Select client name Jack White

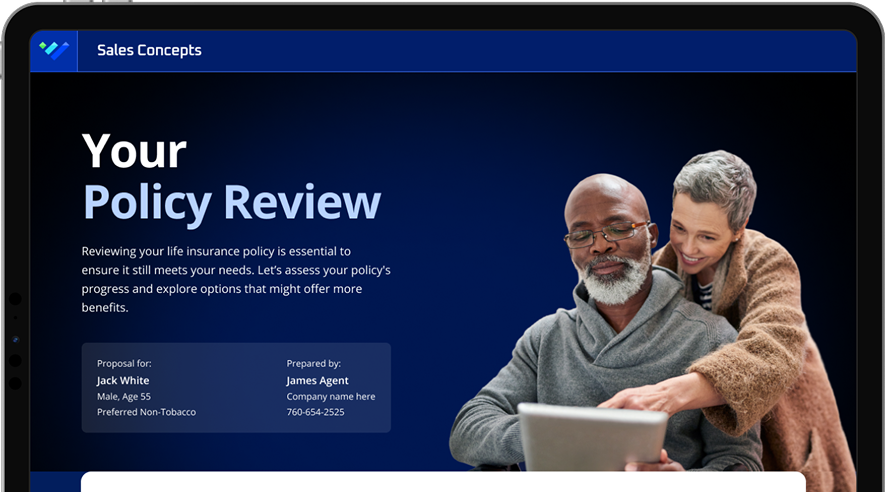pyautogui.click(x=123, y=380)
